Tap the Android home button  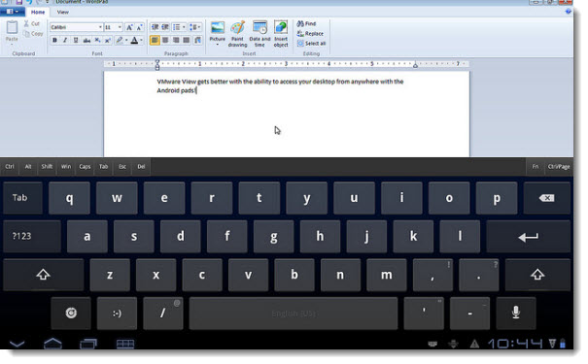pos(52,343)
